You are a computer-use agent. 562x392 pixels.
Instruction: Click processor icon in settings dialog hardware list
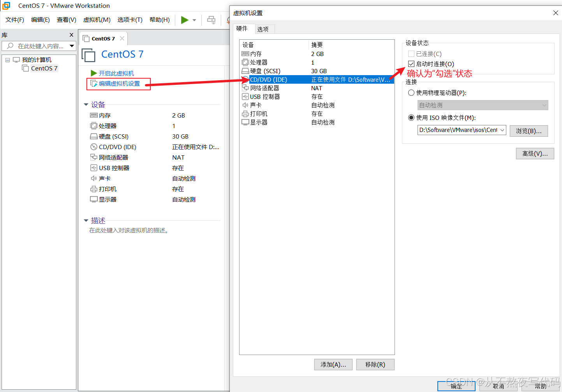click(245, 62)
